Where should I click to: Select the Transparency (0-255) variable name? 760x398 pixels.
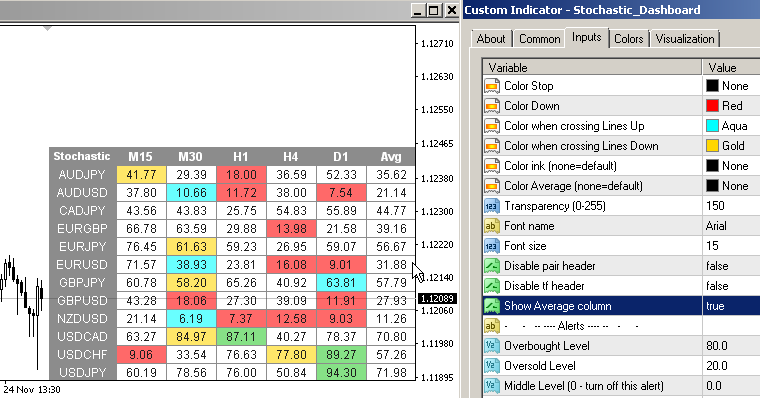click(554, 206)
